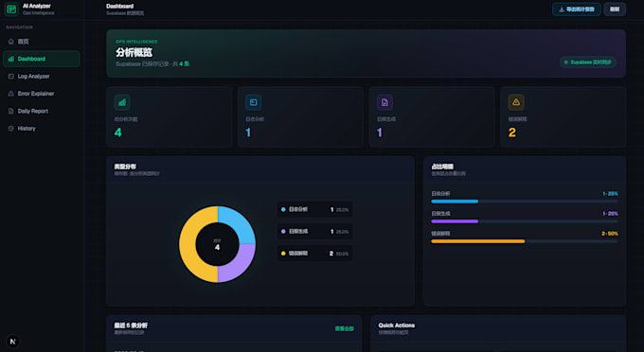Image resolution: width=644 pixels, height=352 pixels.
Task: Click the 'OPS INTELLIGENCE' banner label
Action: click(x=136, y=42)
